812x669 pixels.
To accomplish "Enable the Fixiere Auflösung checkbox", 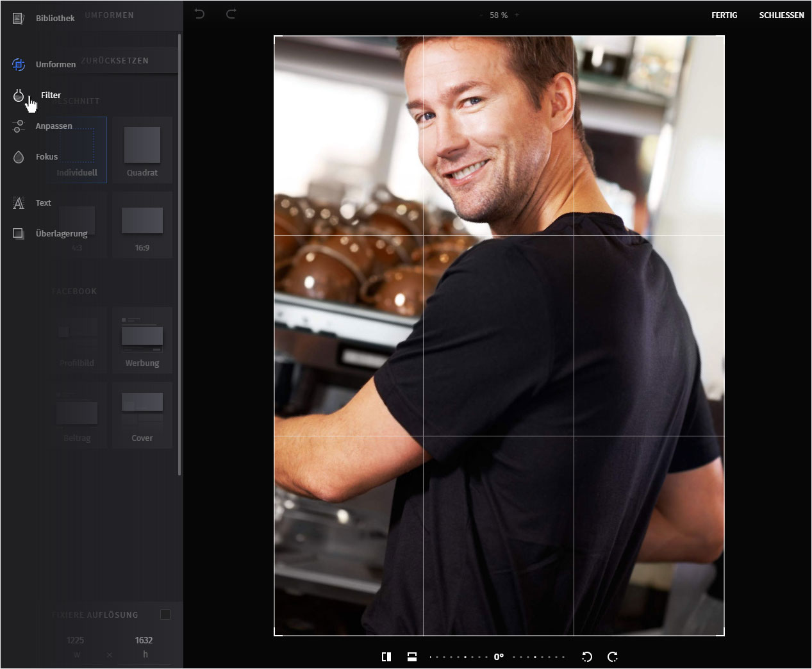I will pos(165,615).
